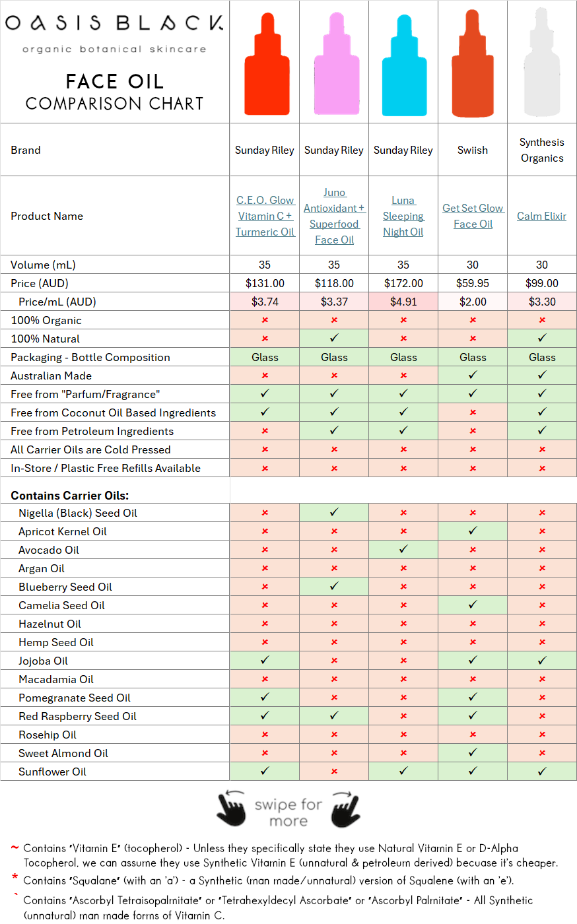Click Calm Elixir cross in Argan Oil row
This screenshot has height=924, width=577.
542,568
